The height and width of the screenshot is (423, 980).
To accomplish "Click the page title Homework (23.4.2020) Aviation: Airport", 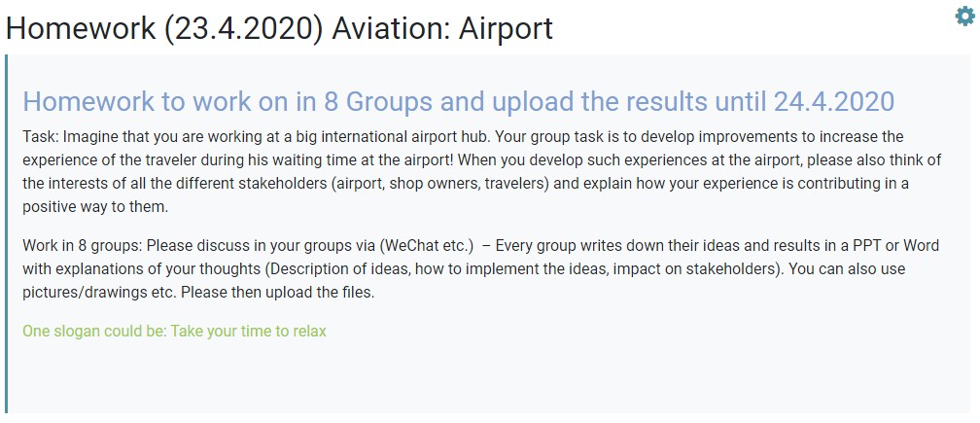I will 279,29.
